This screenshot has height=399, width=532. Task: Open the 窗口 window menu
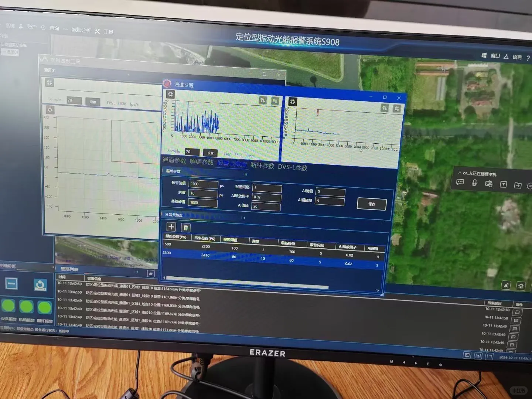pos(495,56)
